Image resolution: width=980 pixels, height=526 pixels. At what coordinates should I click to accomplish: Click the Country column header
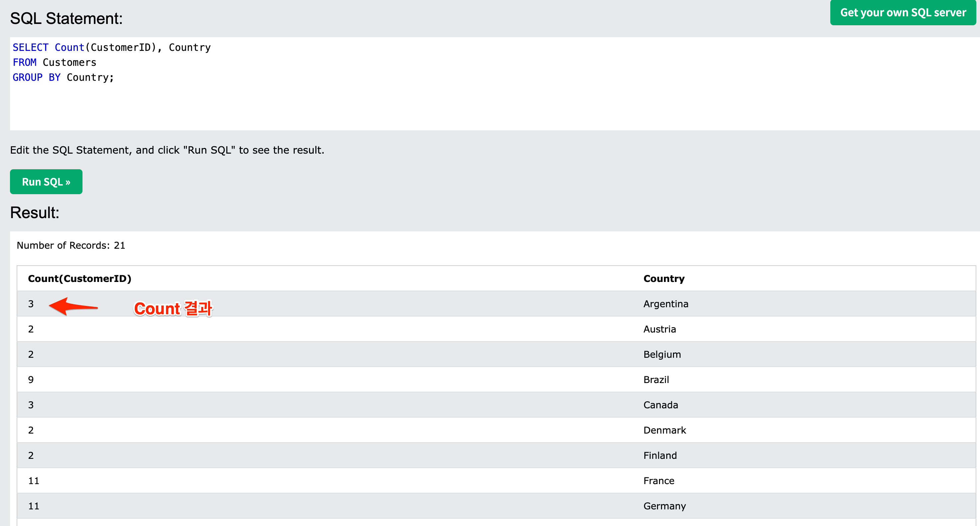[x=664, y=278]
